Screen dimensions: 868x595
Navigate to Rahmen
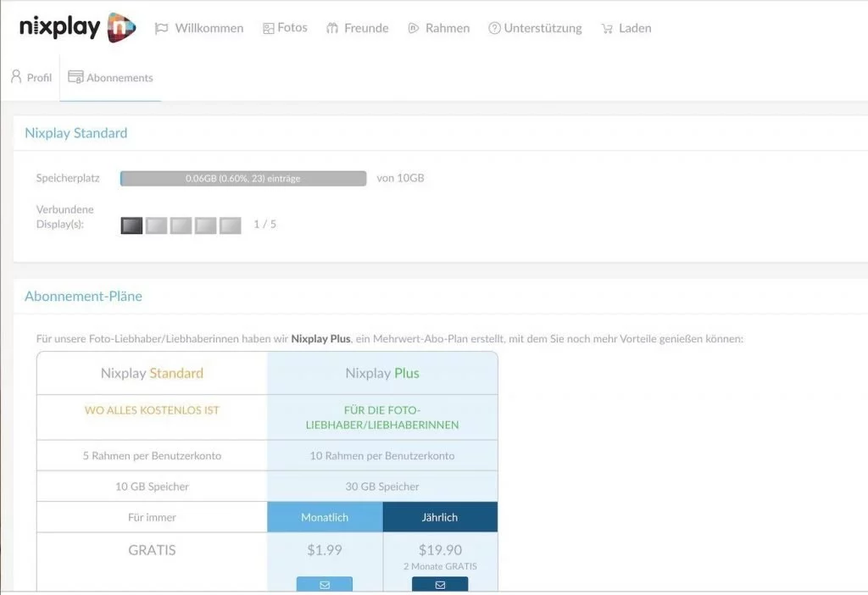439,28
